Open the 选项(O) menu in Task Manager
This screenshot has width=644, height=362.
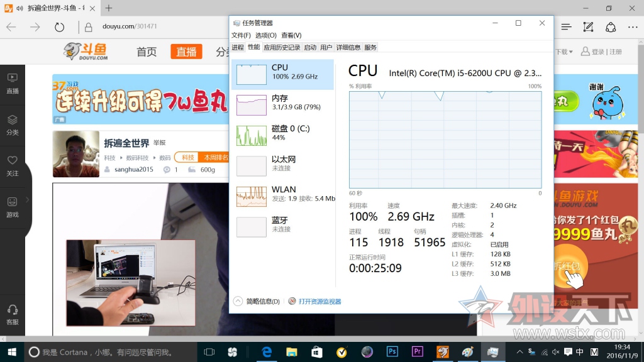(266, 35)
